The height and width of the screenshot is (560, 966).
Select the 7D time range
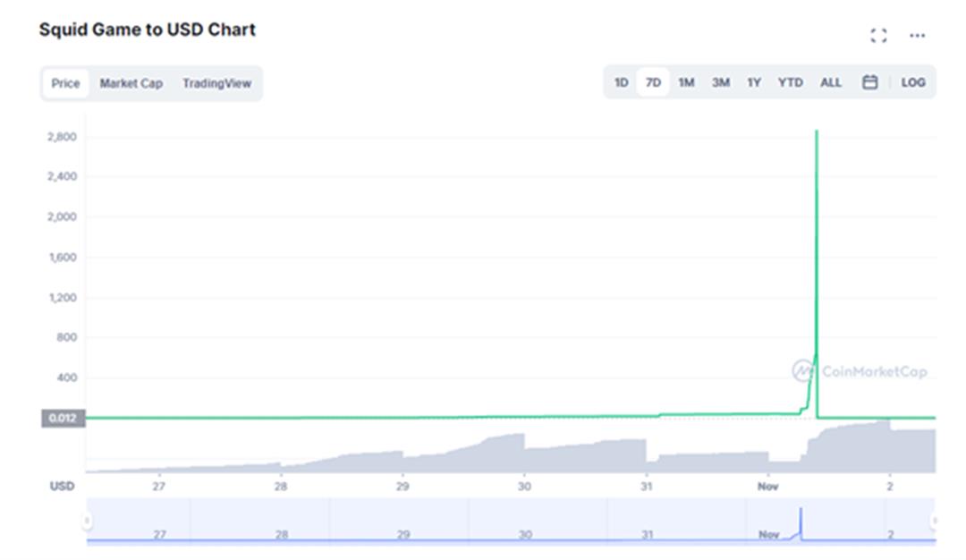click(x=653, y=82)
